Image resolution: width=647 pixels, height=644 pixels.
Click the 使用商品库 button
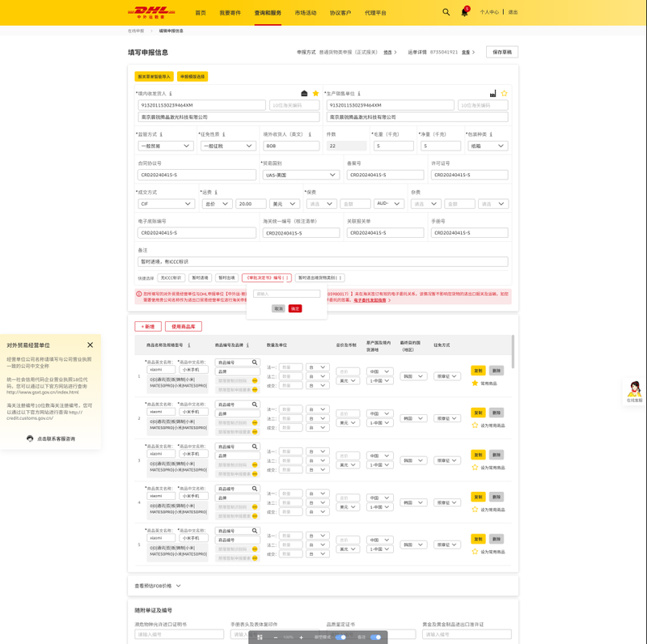pos(184,327)
